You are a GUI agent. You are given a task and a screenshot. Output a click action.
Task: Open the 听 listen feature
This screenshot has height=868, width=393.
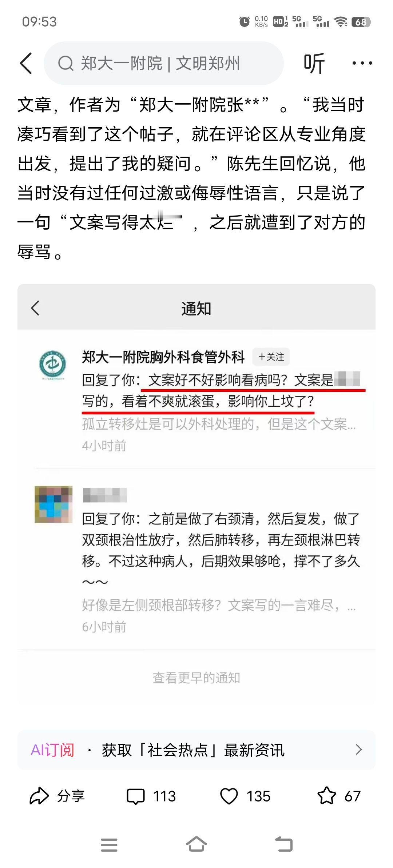pos(314,63)
